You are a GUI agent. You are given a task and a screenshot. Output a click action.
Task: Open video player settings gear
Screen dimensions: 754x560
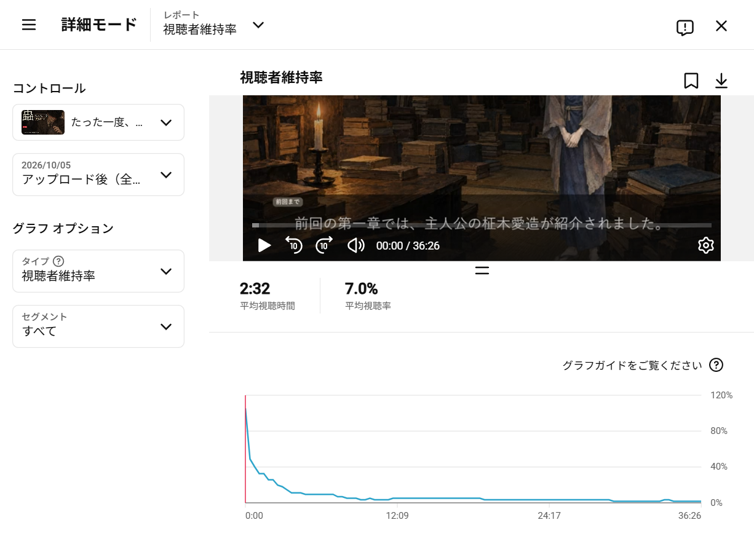(705, 245)
